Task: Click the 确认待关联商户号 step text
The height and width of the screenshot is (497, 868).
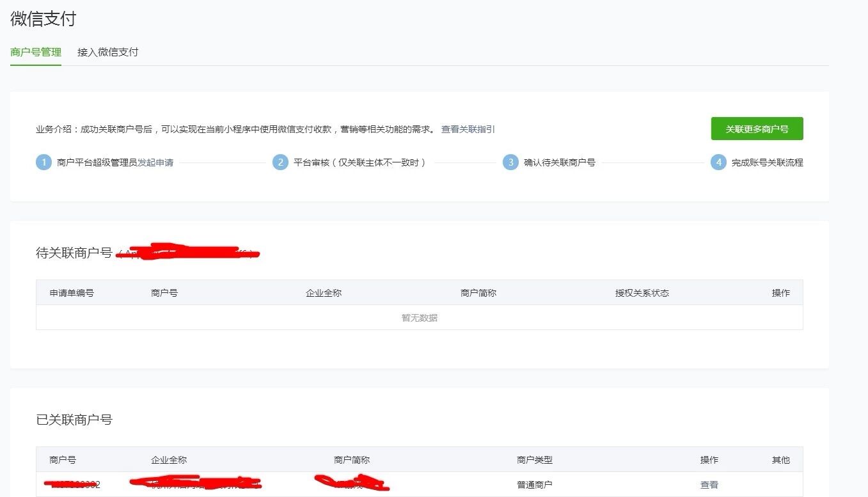Action: 560,162
